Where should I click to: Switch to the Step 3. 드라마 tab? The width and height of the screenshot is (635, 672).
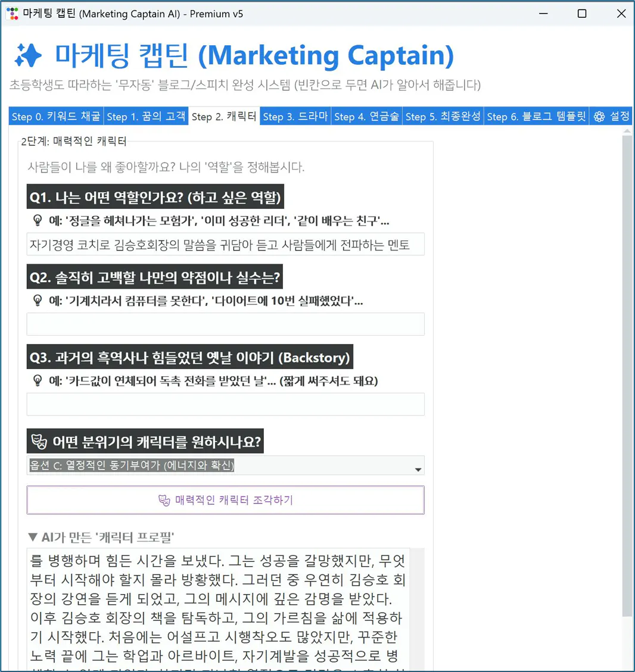pos(295,116)
